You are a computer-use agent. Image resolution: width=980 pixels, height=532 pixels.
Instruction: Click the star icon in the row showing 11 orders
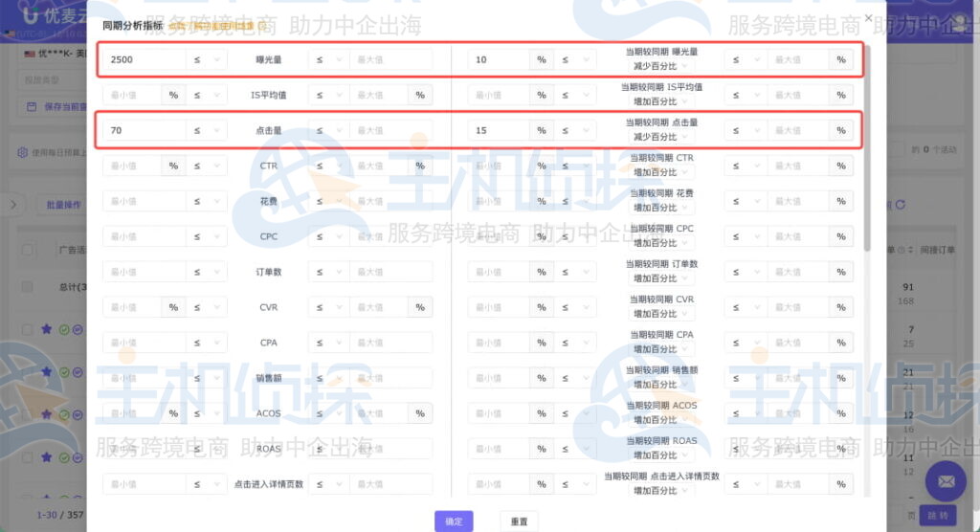(x=46, y=457)
